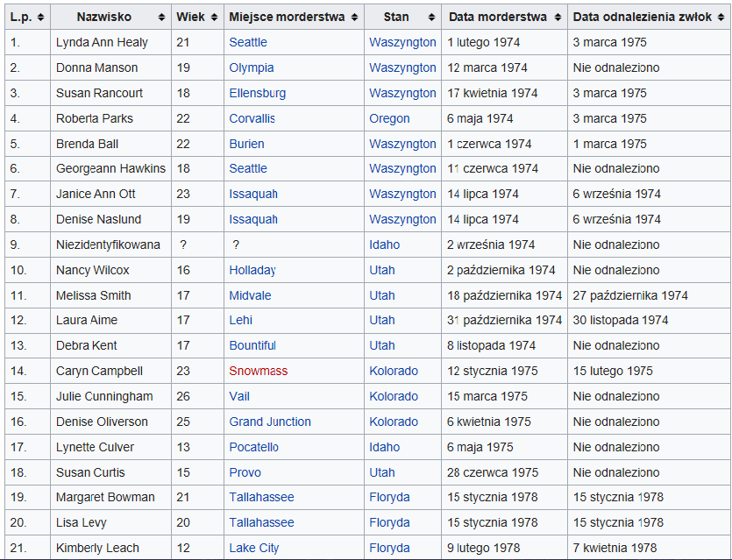Click the date 15 lutego 1975
Screen dimensions: 732x560
click(x=613, y=371)
